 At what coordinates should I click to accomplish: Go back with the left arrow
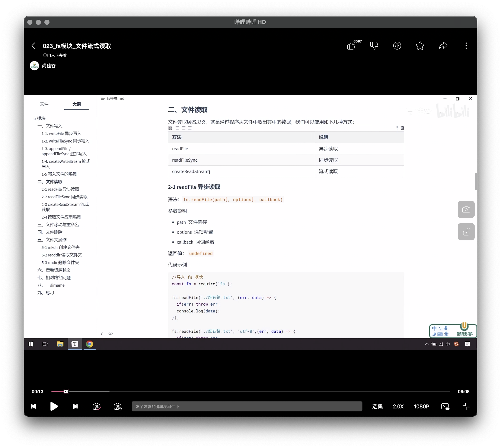point(33,46)
